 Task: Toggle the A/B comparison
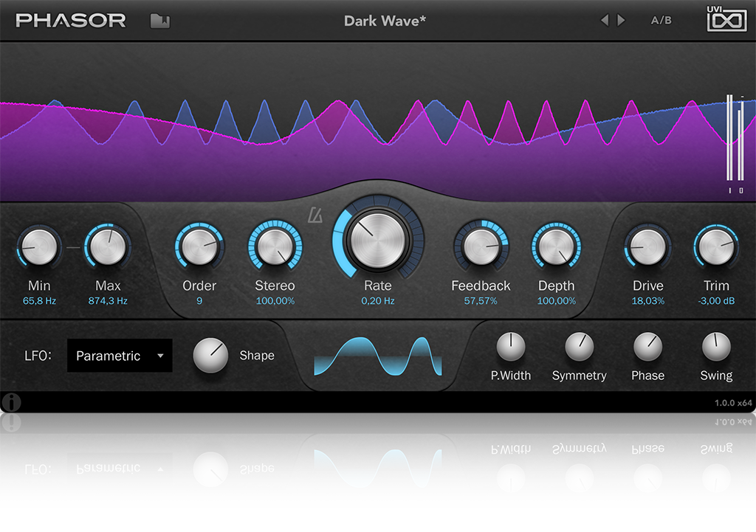coord(661,20)
